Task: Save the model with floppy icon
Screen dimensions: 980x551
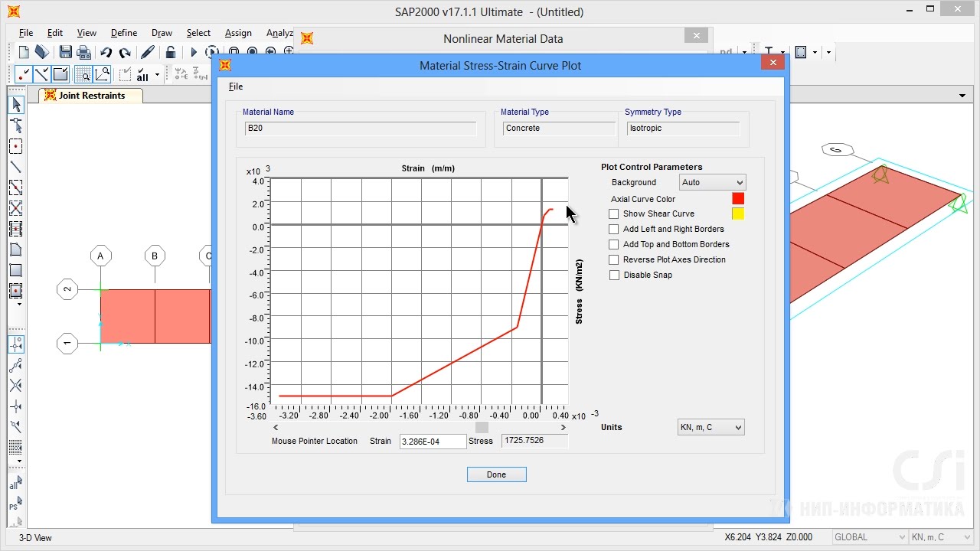Action: tap(66, 52)
